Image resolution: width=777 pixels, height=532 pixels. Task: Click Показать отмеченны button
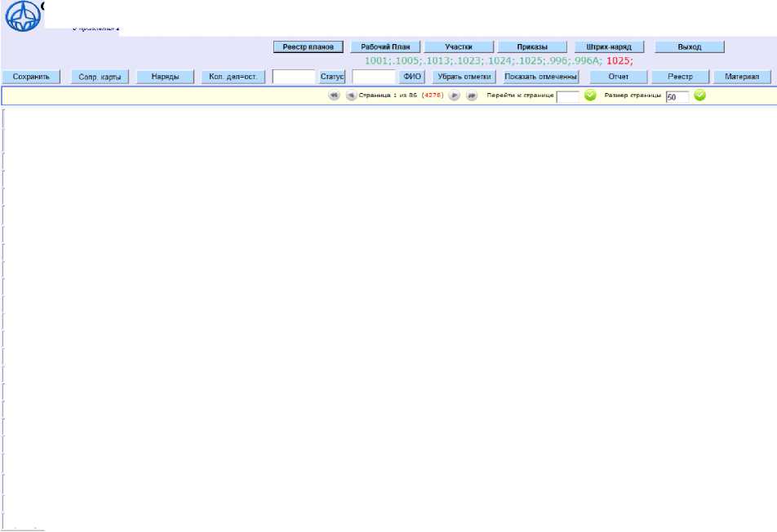pyautogui.click(x=540, y=77)
